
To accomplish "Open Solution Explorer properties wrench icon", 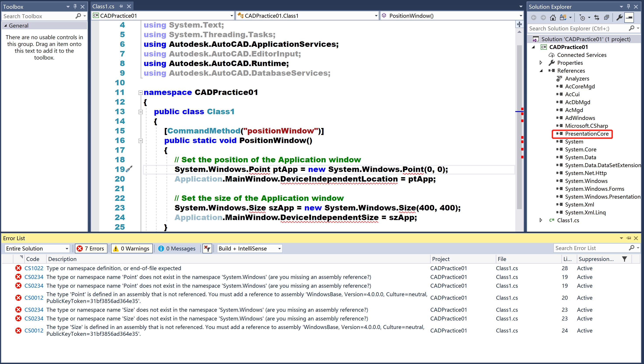I will coord(619,17).
